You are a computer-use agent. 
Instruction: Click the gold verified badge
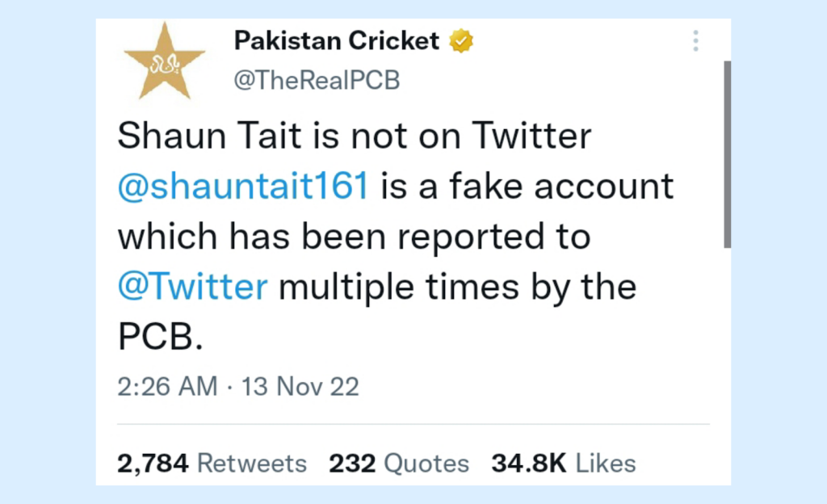coord(461,40)
